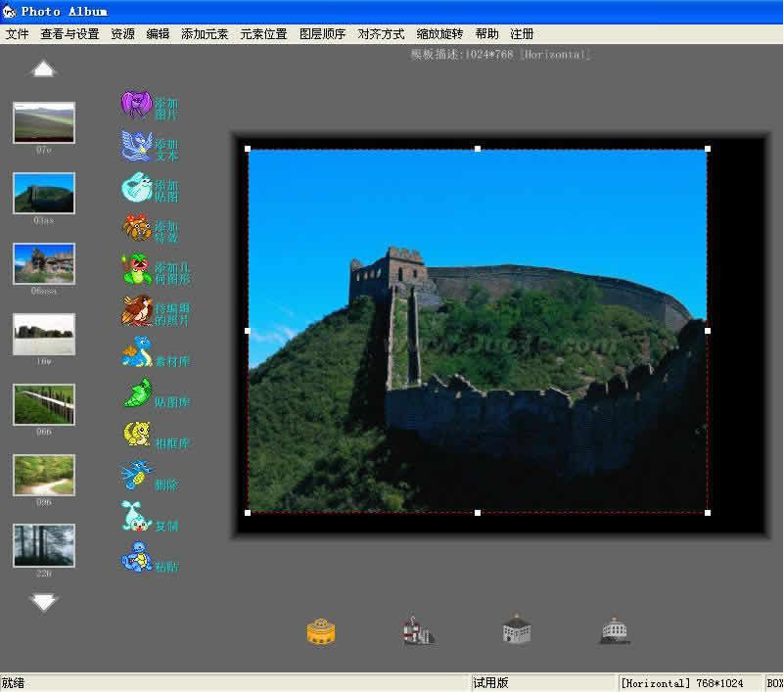
Task: Open the 文件 menu
Action: 17,34
